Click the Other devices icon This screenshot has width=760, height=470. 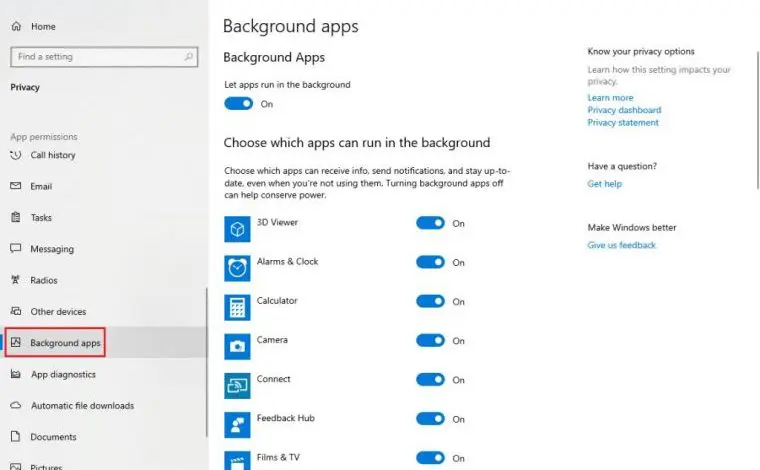[x=16, y=311]
